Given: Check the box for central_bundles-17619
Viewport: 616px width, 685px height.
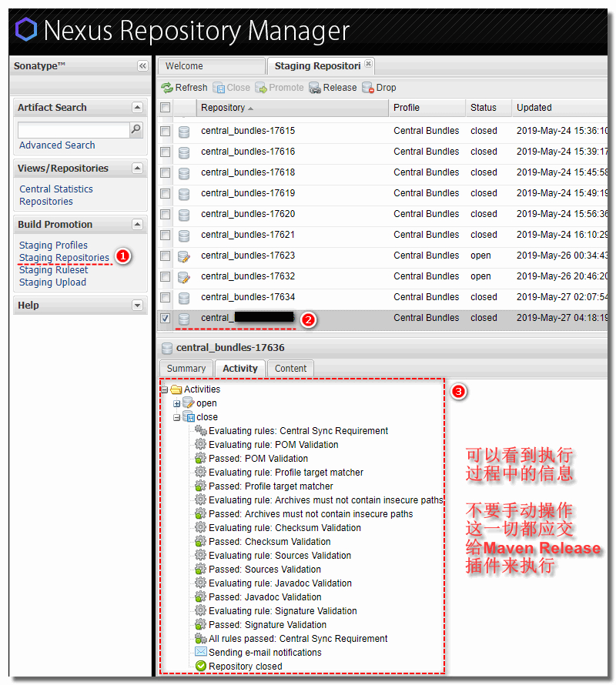Looking at the screenshot, I should [166, 193].
